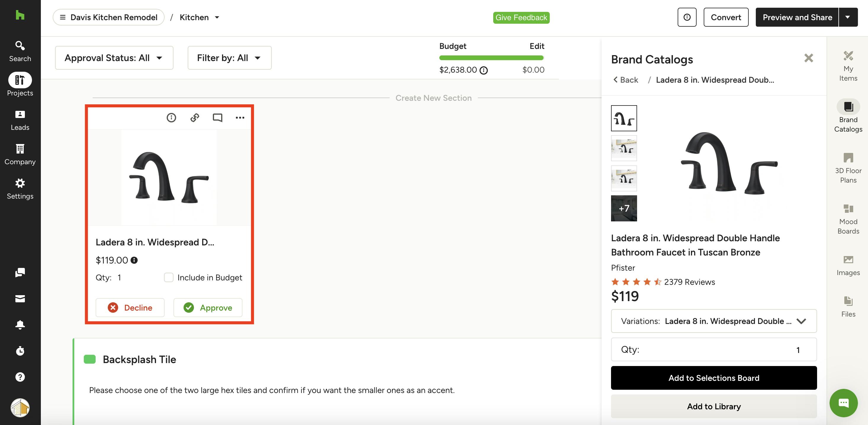Open My Items panel
The width and height of the screenshot is (868, 425).
(848, 66)
